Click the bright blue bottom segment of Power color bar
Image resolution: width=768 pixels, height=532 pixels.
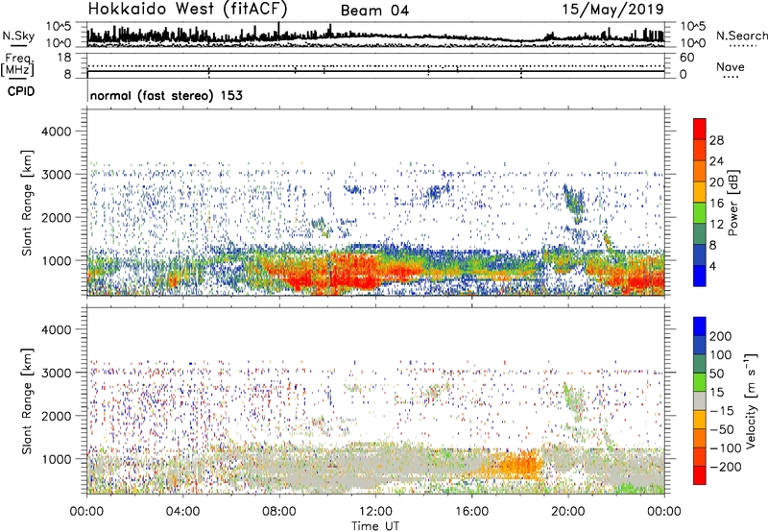point(700,276)
